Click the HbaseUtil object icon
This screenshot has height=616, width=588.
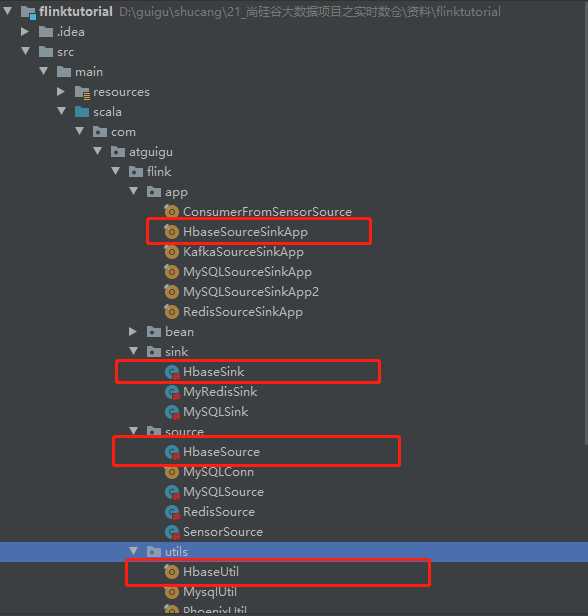pos(172,572)
